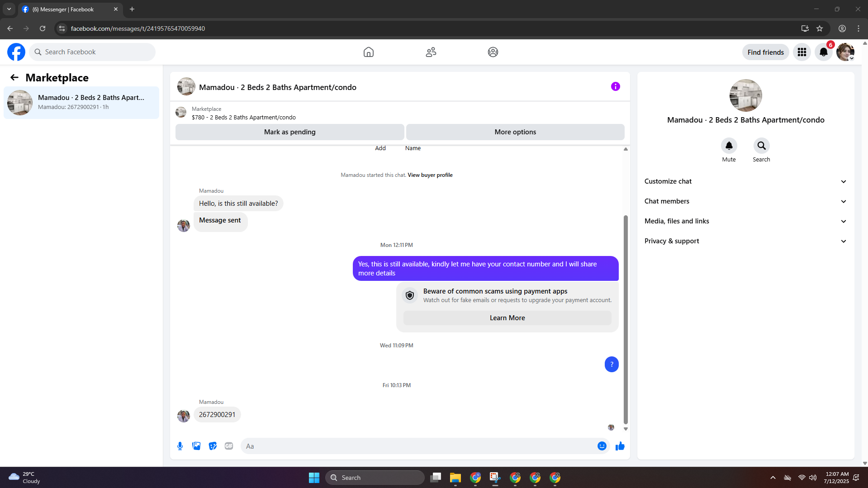This screenshot has height=488, width=868.
Task: Click the large listing photo in info panel
Action: pos(746,95)
